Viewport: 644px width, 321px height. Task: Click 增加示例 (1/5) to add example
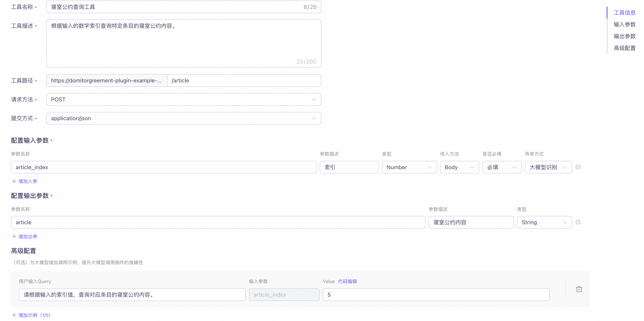click(34, 315)
